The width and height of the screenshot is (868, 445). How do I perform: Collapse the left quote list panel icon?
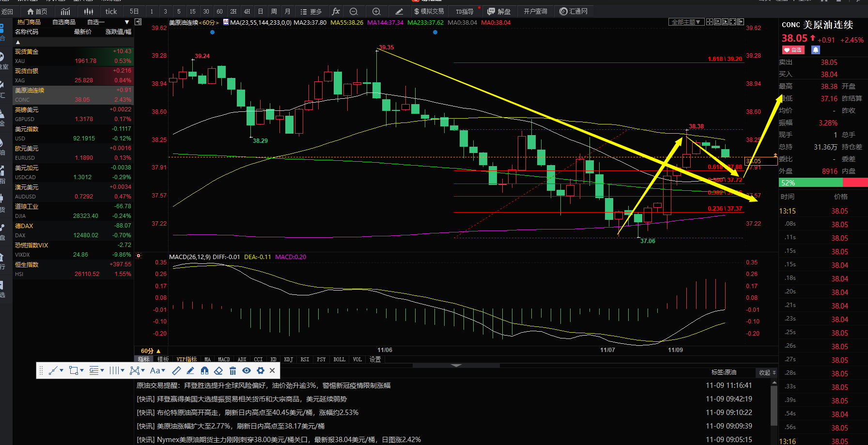tap(138, 22)
